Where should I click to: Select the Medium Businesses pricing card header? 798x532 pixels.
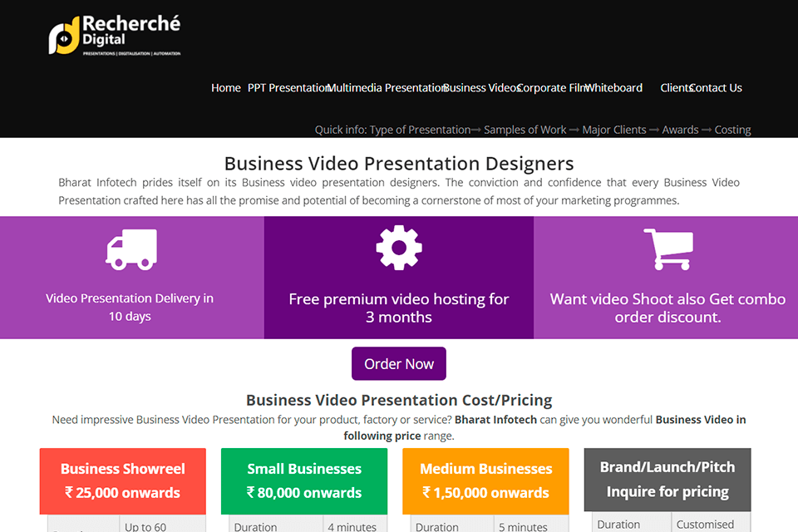[x=485, y=481]
